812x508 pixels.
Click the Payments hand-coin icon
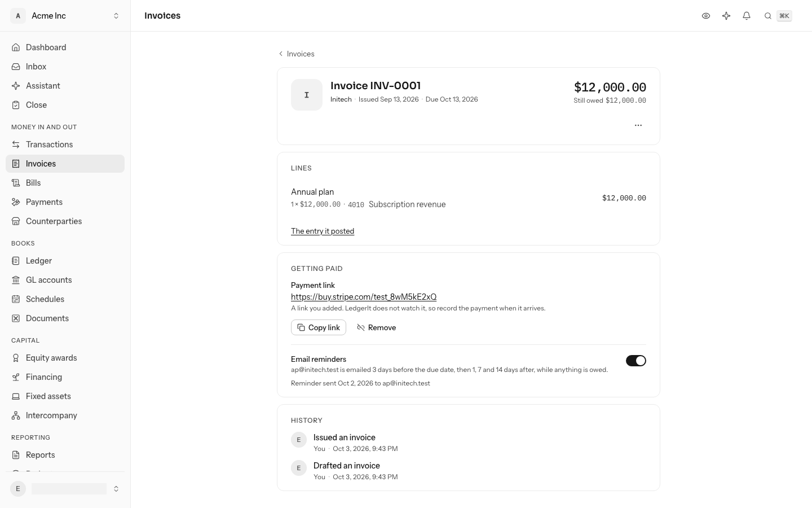point(16,202)
